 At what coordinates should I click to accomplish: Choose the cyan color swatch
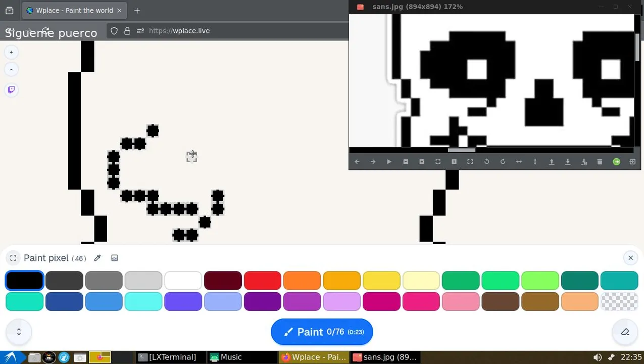(143, 301)
